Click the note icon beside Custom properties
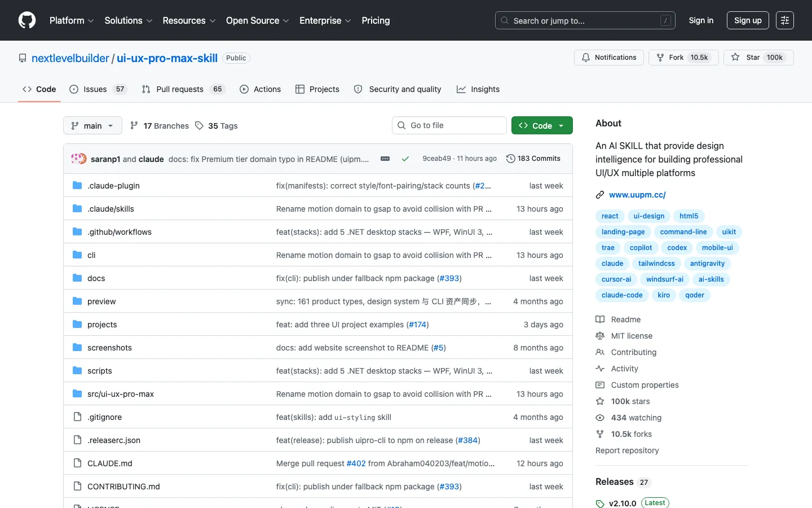 (600, 385)
